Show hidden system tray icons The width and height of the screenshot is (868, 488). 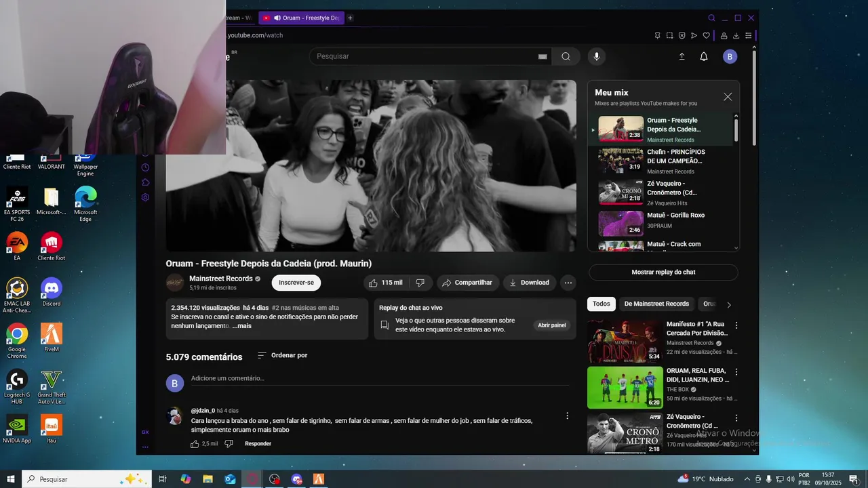747,479
